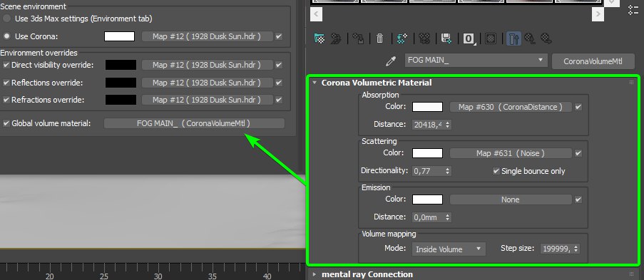Click grip icon on Corona Volumetric Material rollout
The image size is (644, 280).
tap(632, 83)
